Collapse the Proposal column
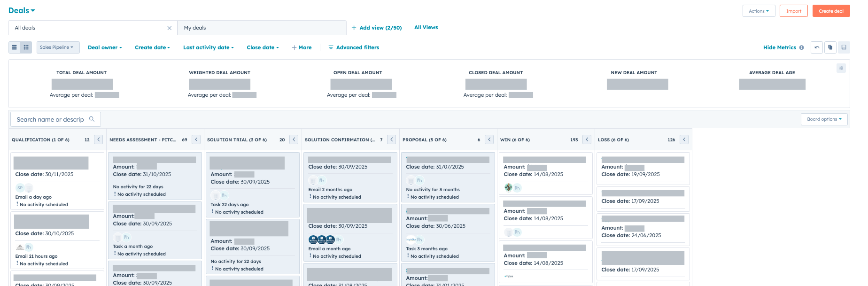This screenshot has width=868, height=286. click(489, 139)
